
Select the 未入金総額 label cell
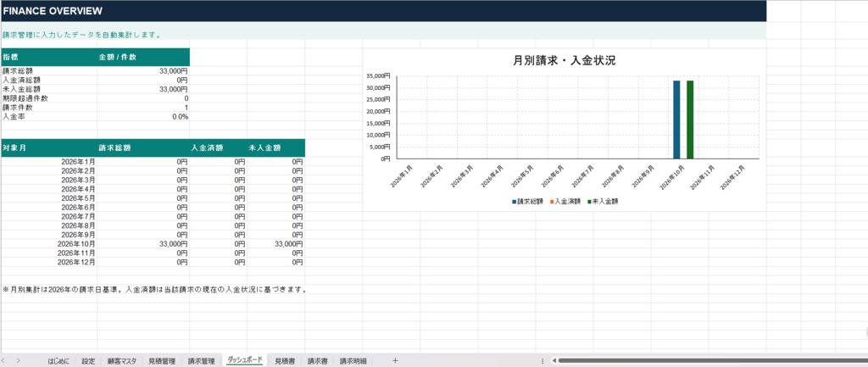(48, 89)
